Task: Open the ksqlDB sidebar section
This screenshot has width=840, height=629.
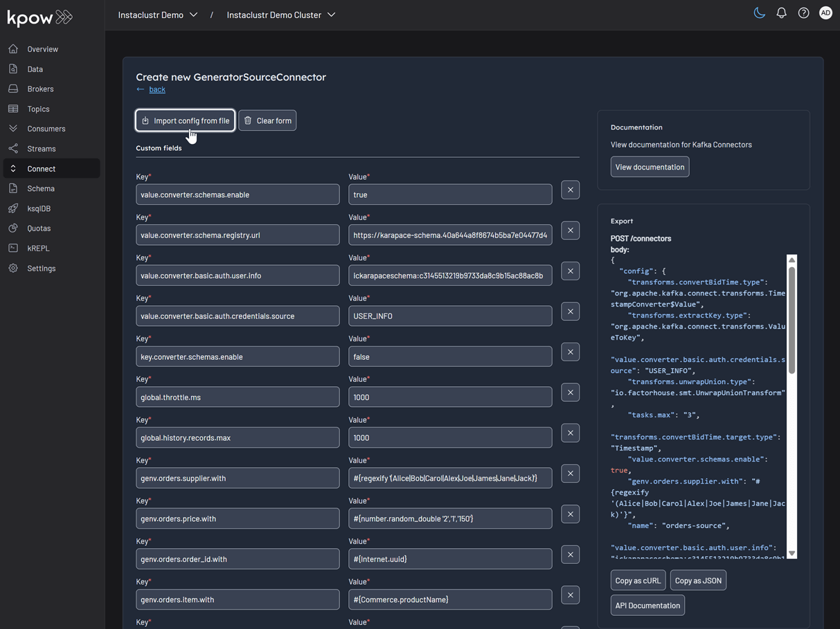Action: click(39, 208)
